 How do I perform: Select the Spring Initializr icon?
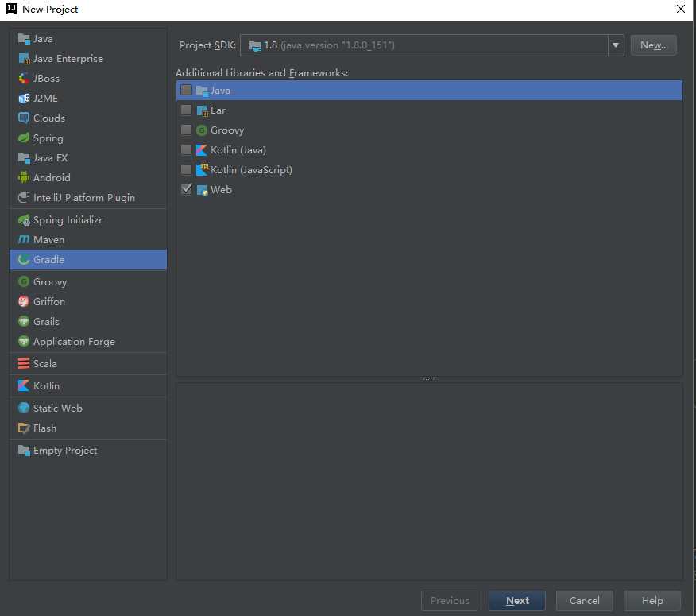tap(24, 220)
